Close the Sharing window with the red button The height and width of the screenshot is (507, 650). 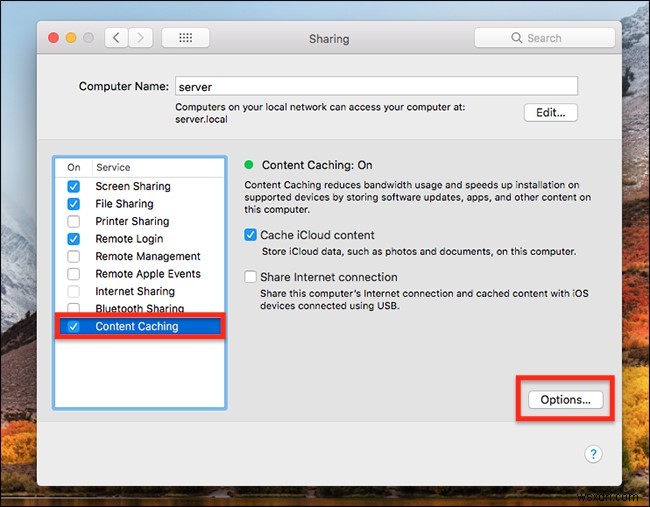point(53,38)
